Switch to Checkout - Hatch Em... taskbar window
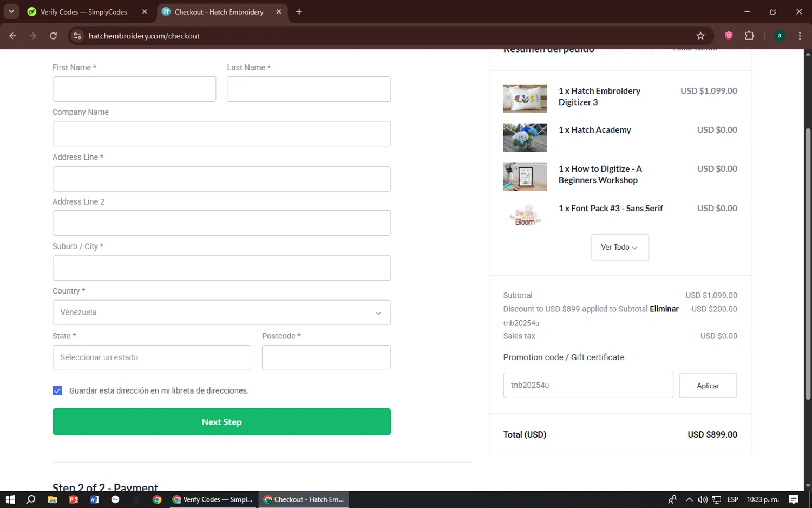This screenshot has height=508, width=812. 304,499
